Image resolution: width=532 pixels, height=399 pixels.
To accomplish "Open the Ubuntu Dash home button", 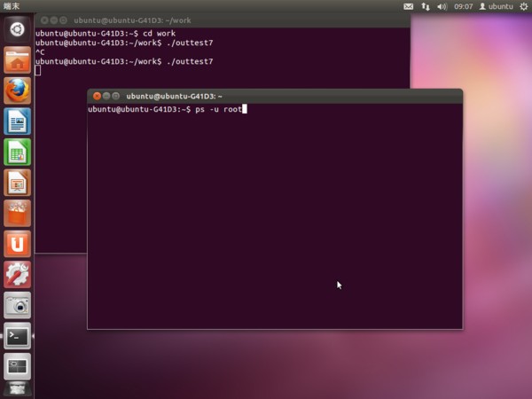I will click(17, 28).
